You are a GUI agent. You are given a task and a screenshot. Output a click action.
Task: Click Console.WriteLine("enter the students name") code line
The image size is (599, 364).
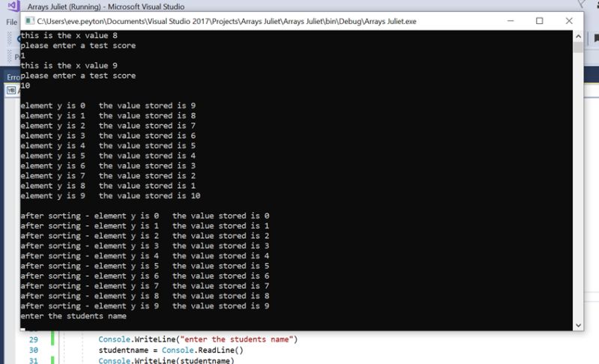pos(198,339)
